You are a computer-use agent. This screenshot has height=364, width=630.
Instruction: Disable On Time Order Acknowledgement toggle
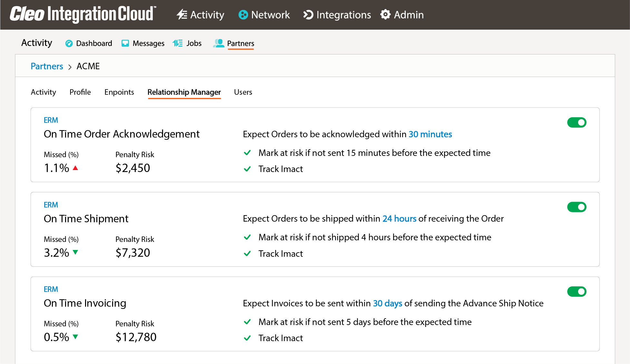point(577,122)
